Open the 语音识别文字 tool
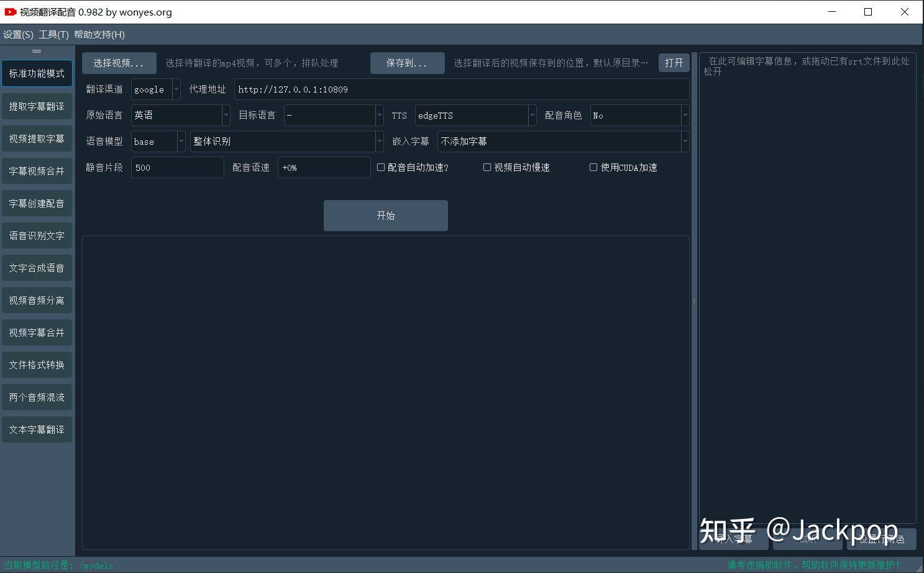This screenshot has width=924, height=573. [37, 236]
